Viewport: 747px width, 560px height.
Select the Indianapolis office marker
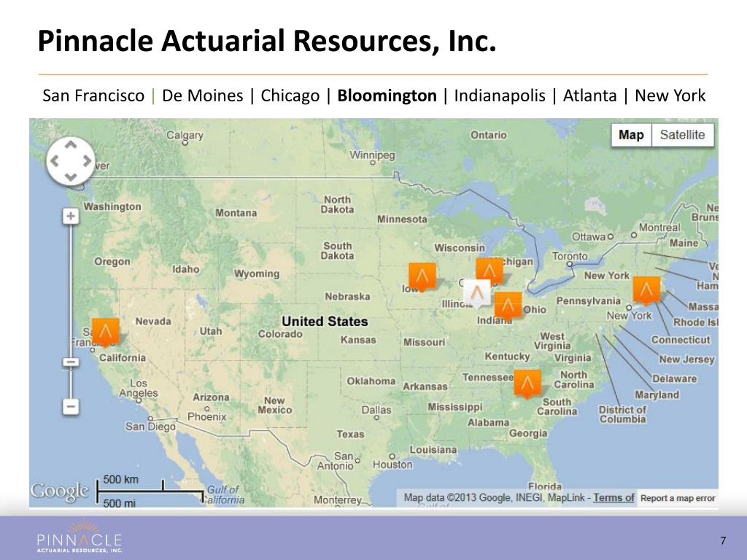pyautogui.click(x=508, y=306)
